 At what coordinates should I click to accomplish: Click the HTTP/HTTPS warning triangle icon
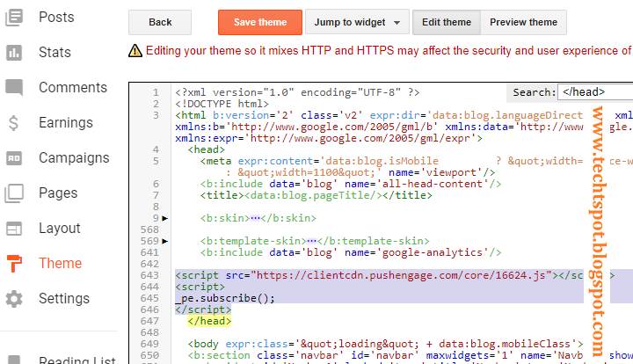click(135, 51)
